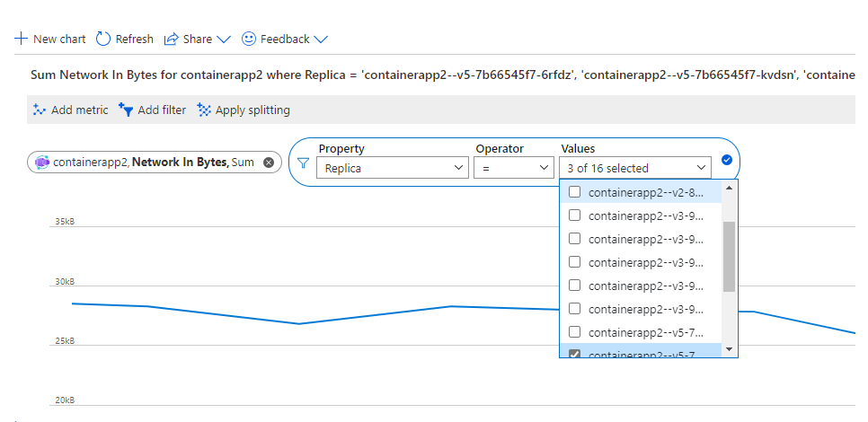Image resolution: width=868 pixels, height=422 pixels.
Task: Uncheck the selected containerapp2--v5-7 replica checkbox
Action: [575, 354]
